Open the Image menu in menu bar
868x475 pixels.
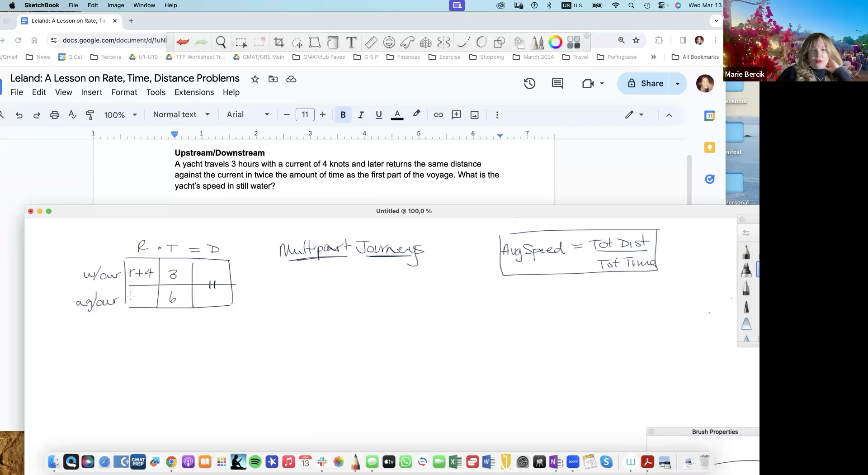[x=116, y=5]
